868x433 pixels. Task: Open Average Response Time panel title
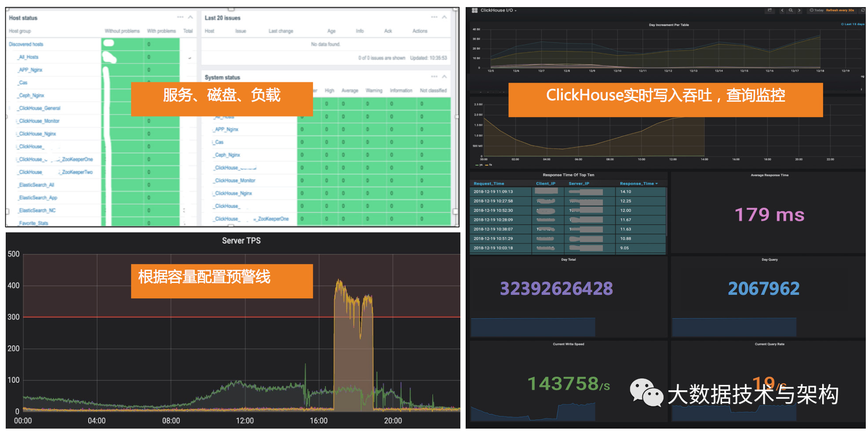tap(769, 175)
